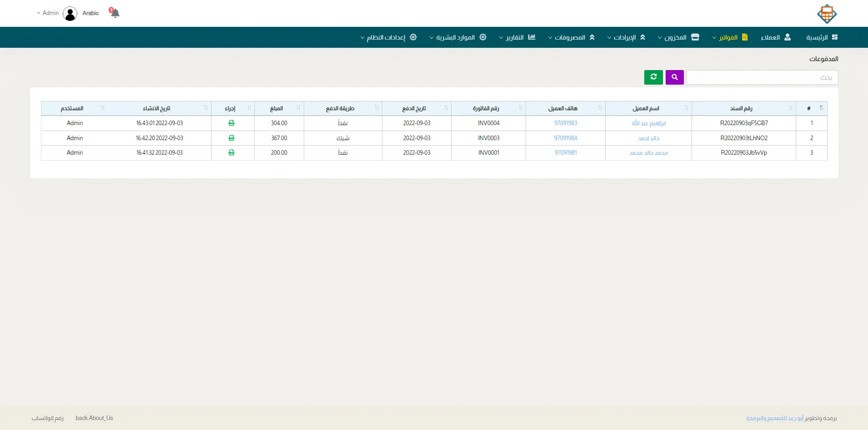Switch language via Arabic label
The image size is (868, 430).
coord(90,13)
